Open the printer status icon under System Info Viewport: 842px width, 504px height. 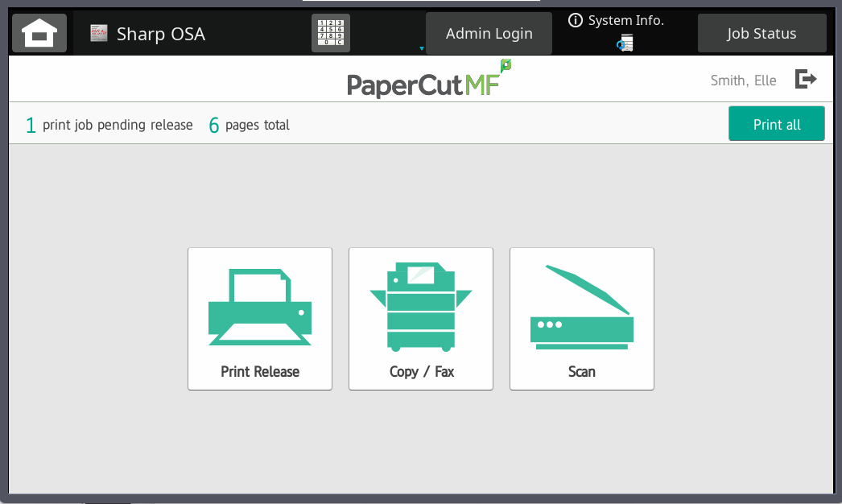click(x=625, y=43)
